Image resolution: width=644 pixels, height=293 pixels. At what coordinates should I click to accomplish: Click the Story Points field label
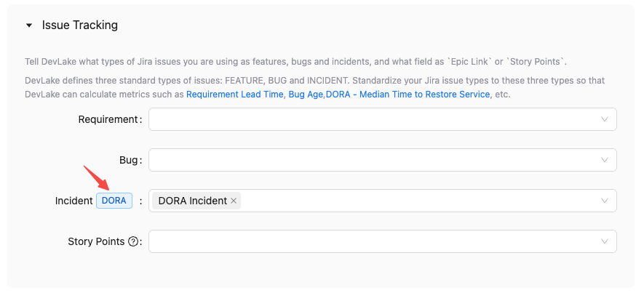(x=96, y=241)
